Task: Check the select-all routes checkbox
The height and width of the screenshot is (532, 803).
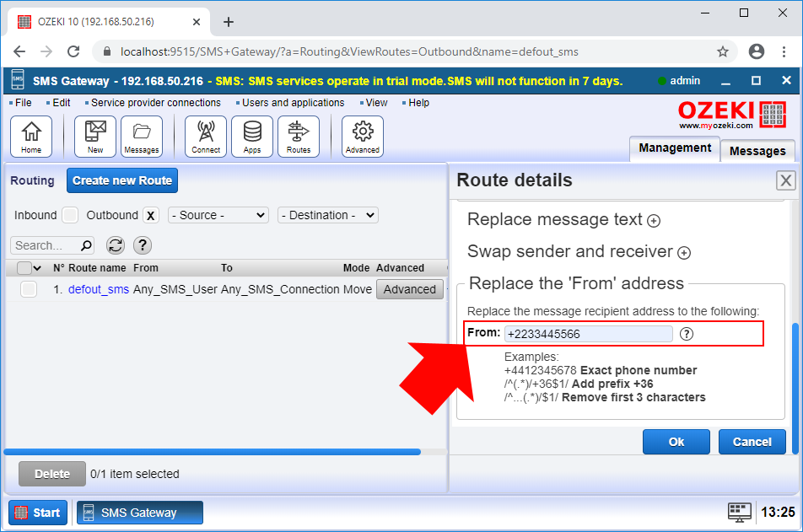Action: 24,268
